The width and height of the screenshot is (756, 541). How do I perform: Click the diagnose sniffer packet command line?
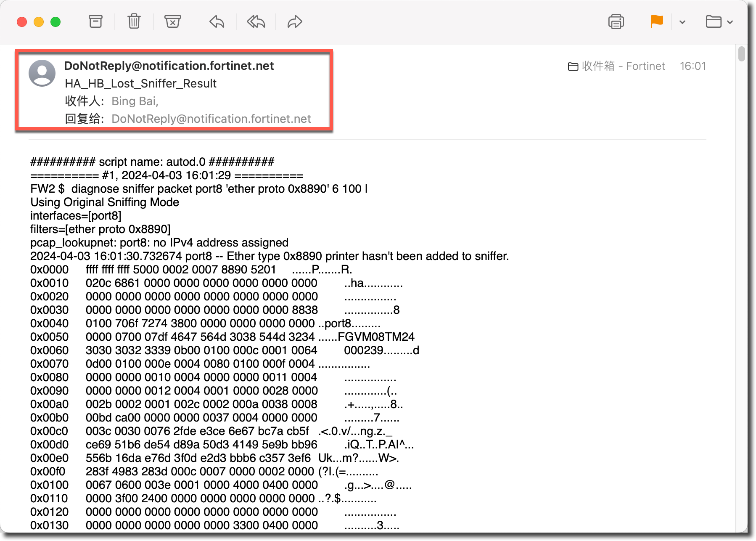(199, 188)
